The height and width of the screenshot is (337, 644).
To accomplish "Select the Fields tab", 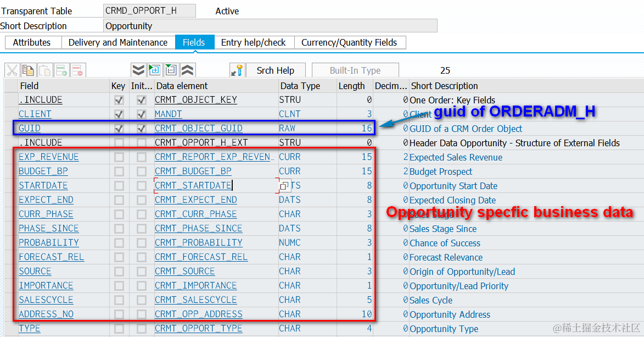I will click(x=194, y=42).
